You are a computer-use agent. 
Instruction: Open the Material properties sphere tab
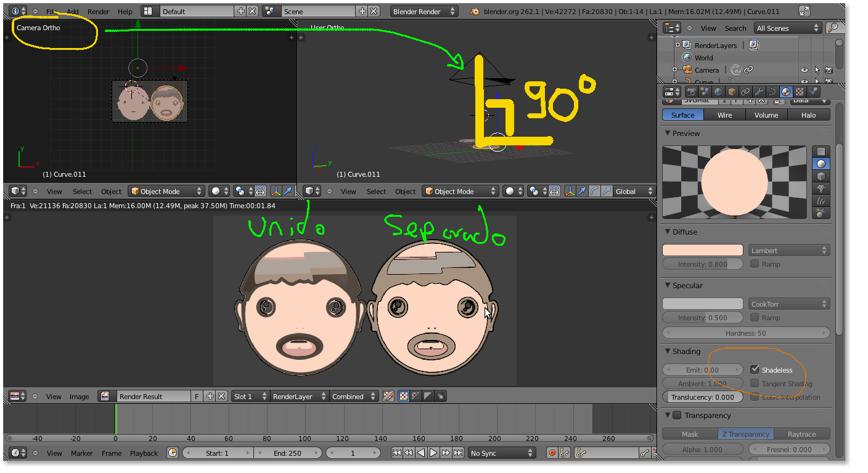[786, 91]
